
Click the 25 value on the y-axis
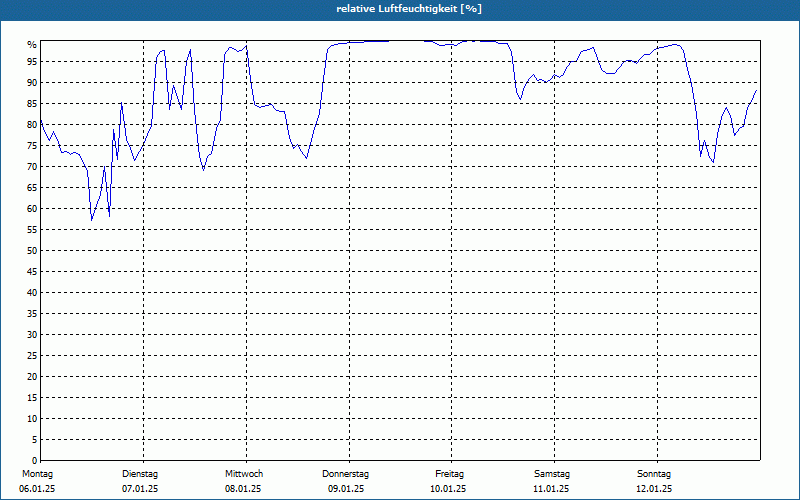coord(32,356)
